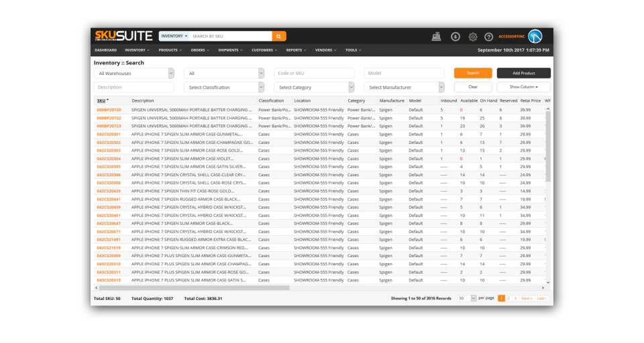Click the Description input field
Viewport: 644px width, 343px height.
[134, 87]
